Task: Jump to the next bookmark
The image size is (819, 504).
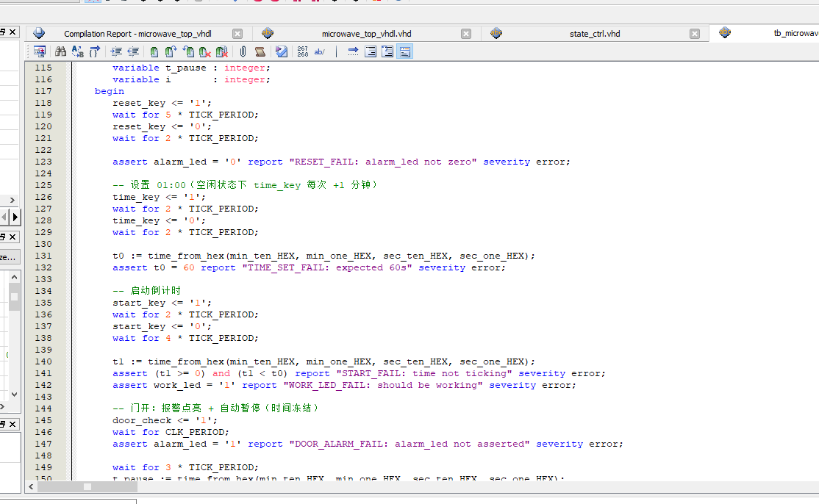Action: [171, 51]
